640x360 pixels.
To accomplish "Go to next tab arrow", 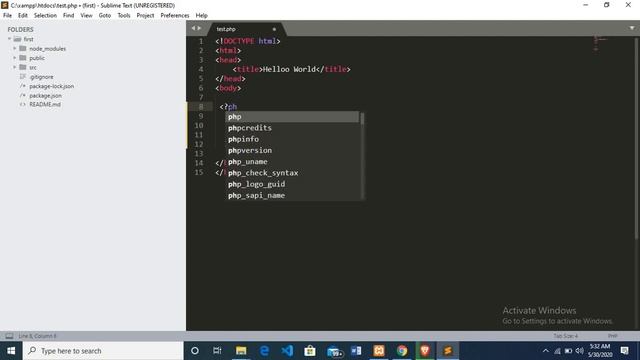I will click(199, 28).
